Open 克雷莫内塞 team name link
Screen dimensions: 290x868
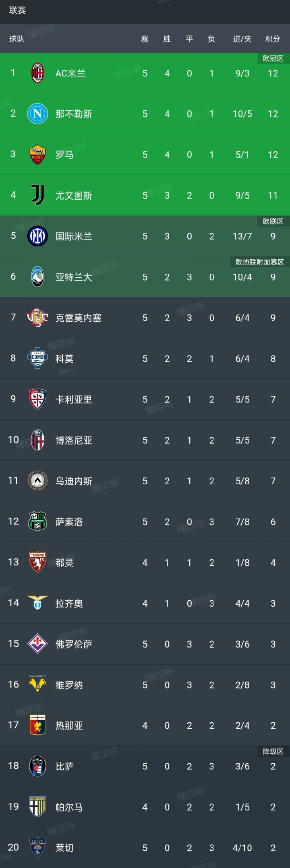[78, 318]
